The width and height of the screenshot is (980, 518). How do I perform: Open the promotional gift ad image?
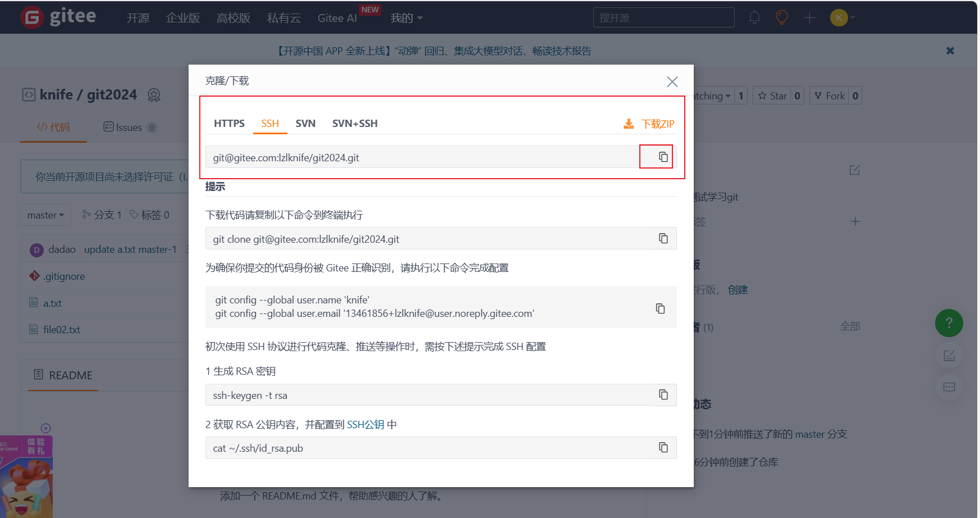26,476
